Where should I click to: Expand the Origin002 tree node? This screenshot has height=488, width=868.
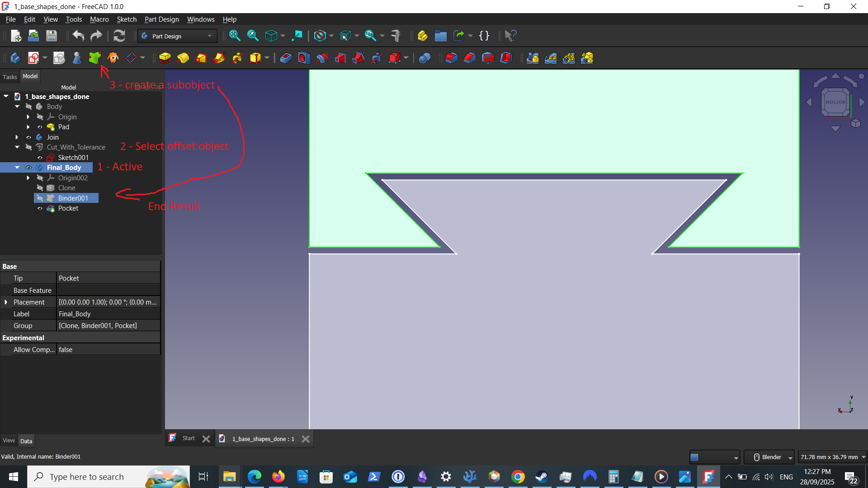tap(28, 178)
